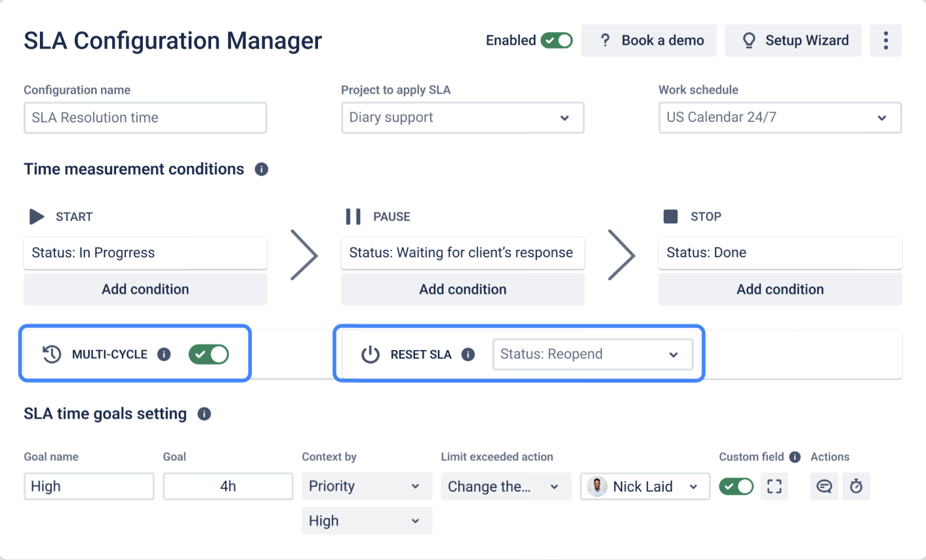Click the Reset SLA power icon
926x560 pixels.
(371, 354)
